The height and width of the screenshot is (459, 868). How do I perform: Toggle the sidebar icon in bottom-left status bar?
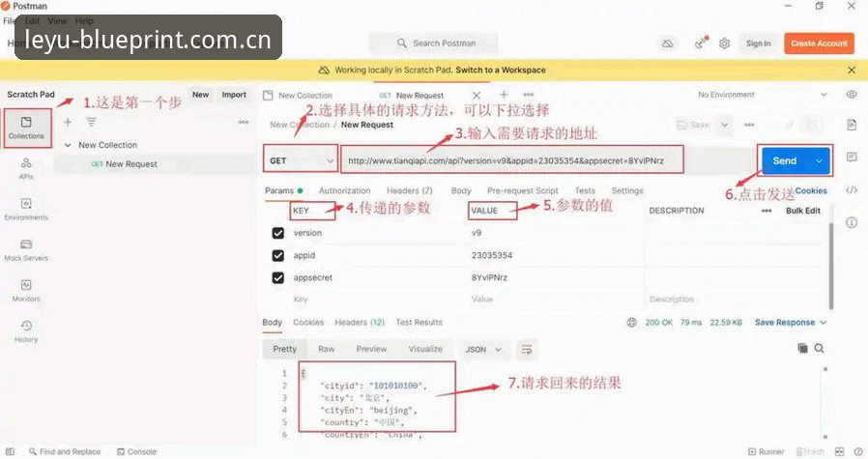(x=10, y=452)
